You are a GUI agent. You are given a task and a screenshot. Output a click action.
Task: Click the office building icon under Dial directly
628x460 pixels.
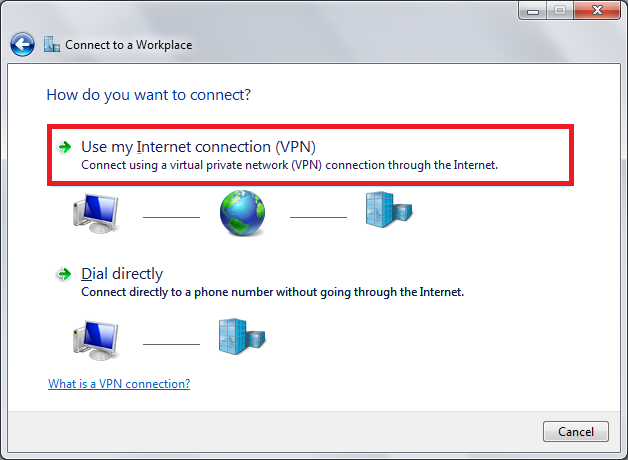click(242, 336)
